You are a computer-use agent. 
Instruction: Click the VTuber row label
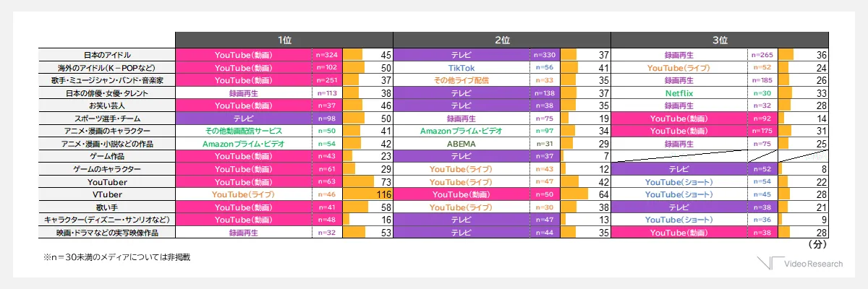[x=107, y=194]
